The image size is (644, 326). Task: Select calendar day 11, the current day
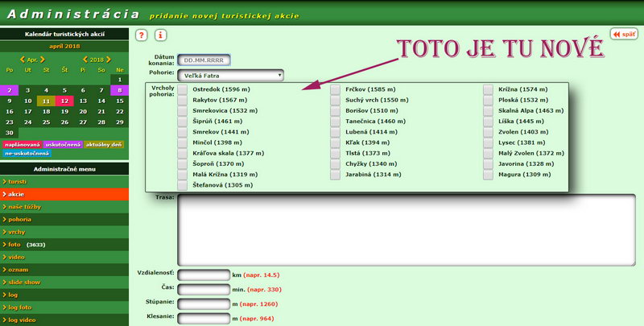pyautogui.click(x=46, y=101)
